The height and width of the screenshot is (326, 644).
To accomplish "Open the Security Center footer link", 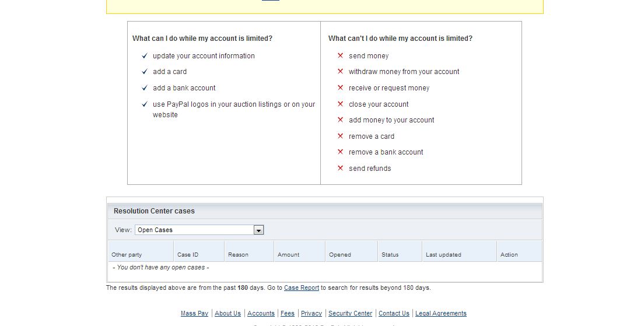I will point(351,313).
